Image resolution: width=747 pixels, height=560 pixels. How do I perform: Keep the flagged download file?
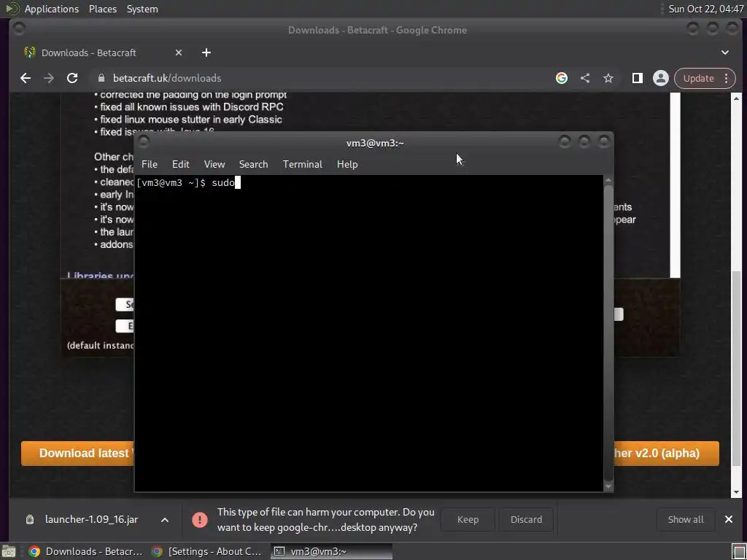point(468,519)
